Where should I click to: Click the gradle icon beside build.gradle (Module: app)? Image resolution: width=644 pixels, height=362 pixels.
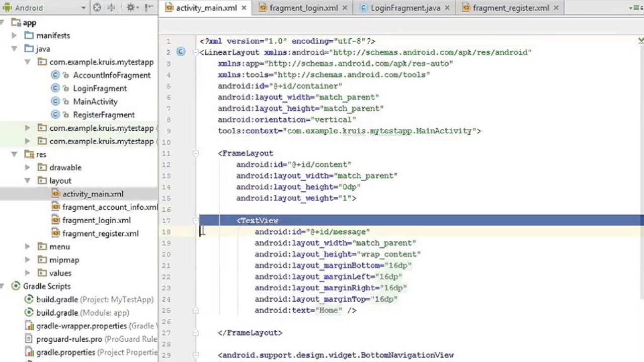point(29,313)
